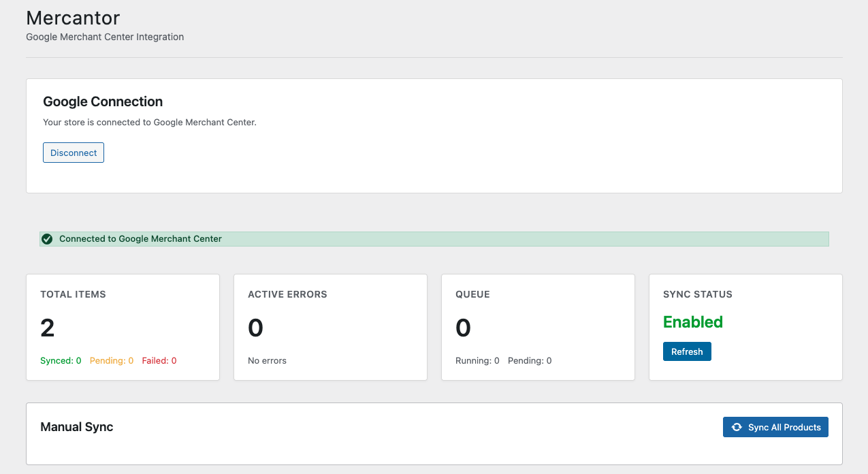Click 'Running: 0' in Queue card
Viewport: 868px width, 474px height.
pos(477,361)
